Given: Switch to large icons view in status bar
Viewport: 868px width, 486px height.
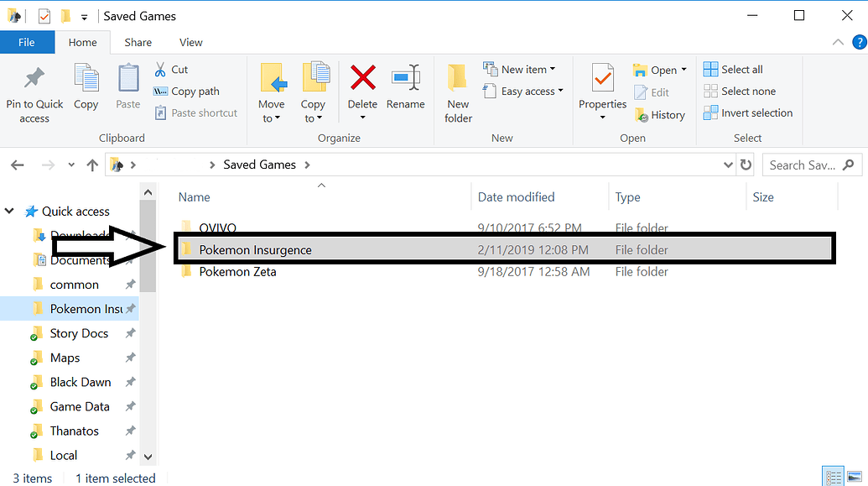Looking at the screenshot, I should point(854,477).
